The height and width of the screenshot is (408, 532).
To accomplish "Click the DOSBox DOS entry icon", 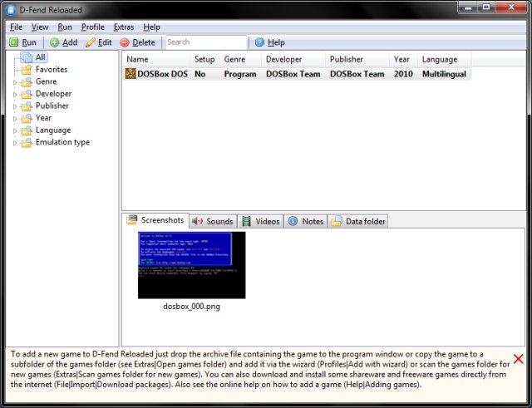I will coord(131,74).
